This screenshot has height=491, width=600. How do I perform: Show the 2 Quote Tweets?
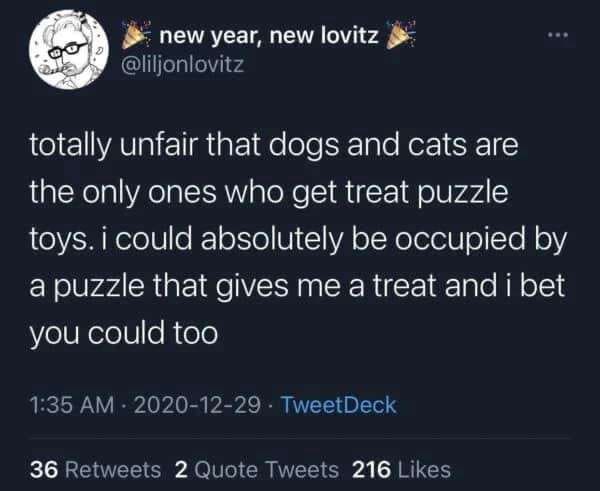click(255, 468)
